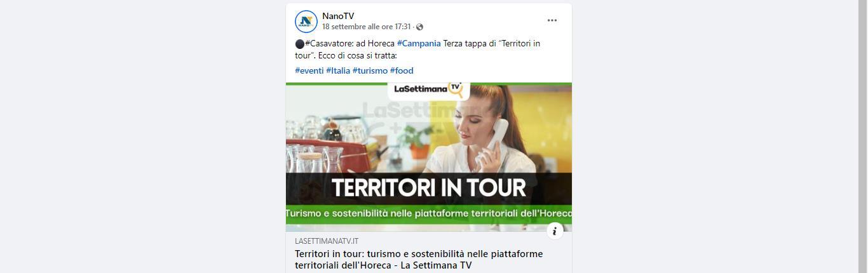Open the Territori in tour article headline

click(x=419, y=260)
